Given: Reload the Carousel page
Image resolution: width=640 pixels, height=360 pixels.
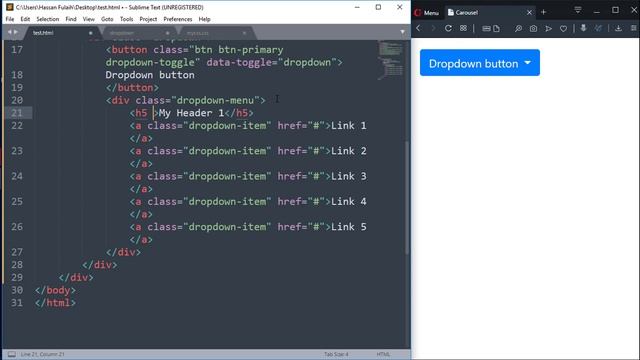Looking at the screenshot, I should 448,28.
